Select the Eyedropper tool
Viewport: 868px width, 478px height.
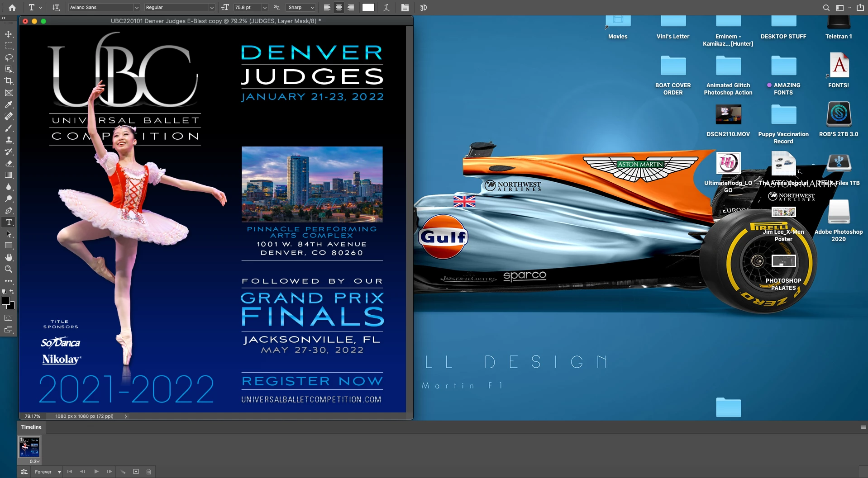tap(9, 104)
